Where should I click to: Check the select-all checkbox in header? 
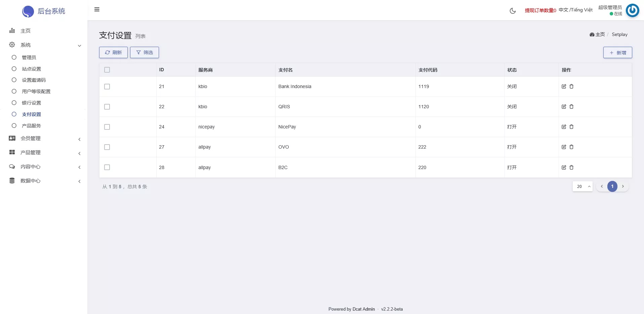point(107,70)
